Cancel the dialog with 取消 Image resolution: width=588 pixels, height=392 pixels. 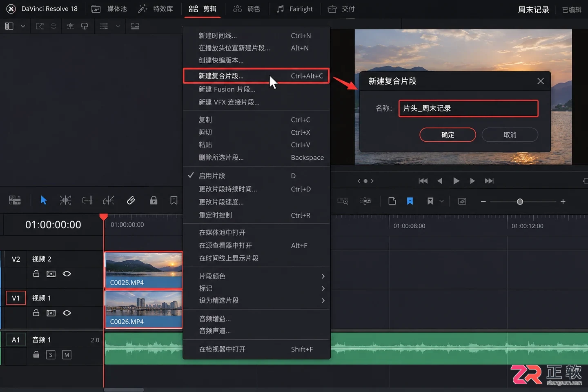tap(510, 135)
